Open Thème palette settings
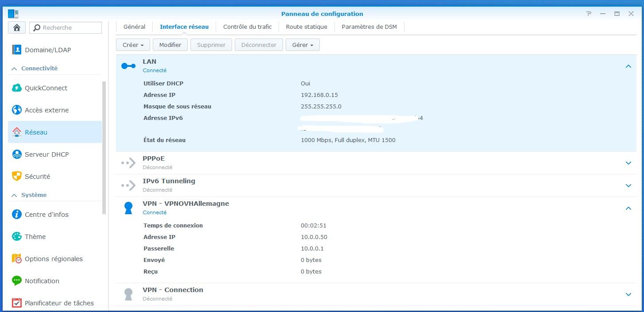The width and height of the screenshot is (644, 312). click(17, 237)
